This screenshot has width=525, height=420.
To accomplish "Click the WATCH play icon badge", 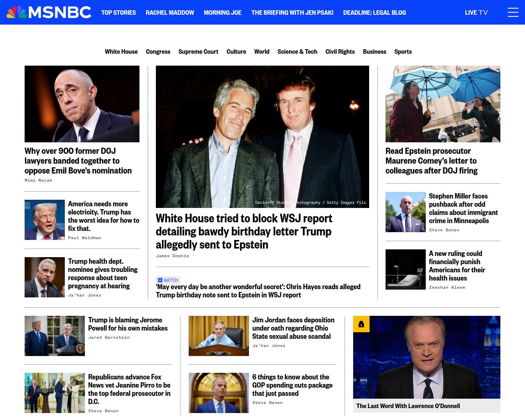I will [168, 280].
